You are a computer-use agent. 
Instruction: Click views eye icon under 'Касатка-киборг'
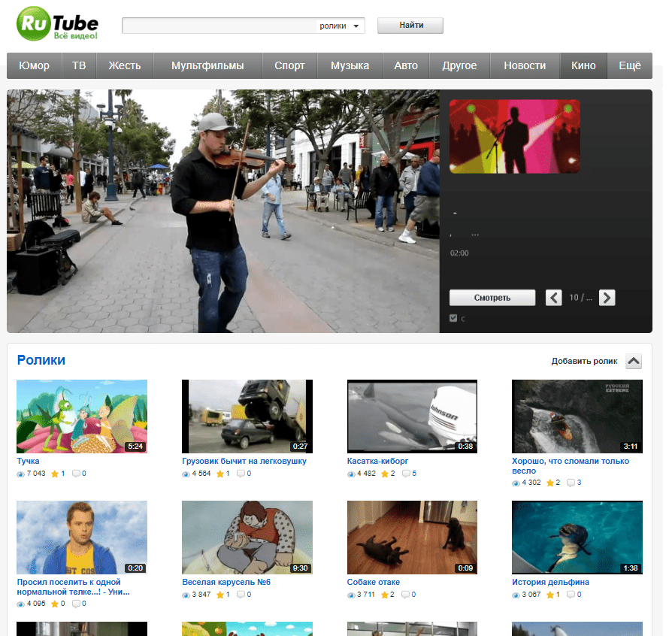tap(351, 474)
